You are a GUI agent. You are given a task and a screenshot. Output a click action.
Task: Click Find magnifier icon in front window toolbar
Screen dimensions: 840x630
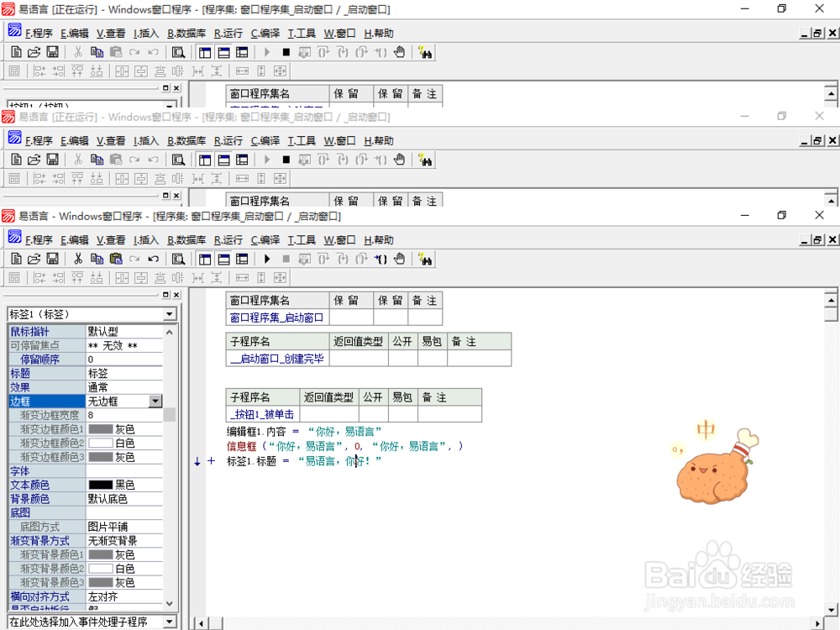178,260
